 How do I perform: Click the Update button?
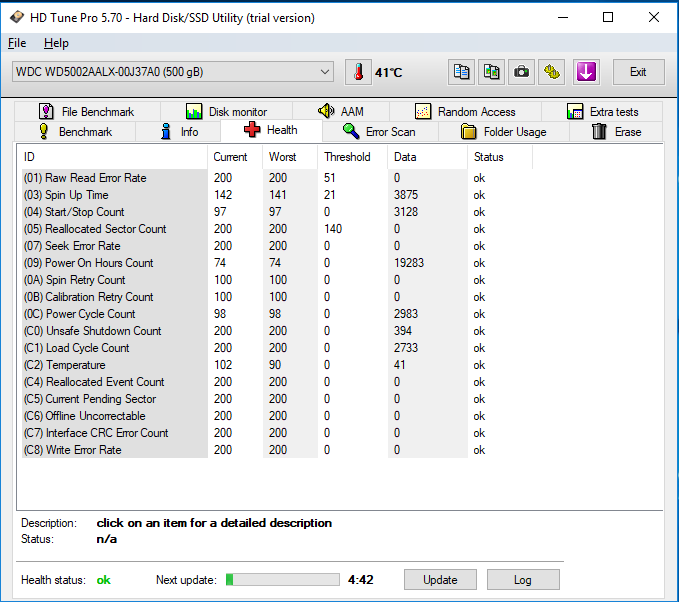coord(440,579)
